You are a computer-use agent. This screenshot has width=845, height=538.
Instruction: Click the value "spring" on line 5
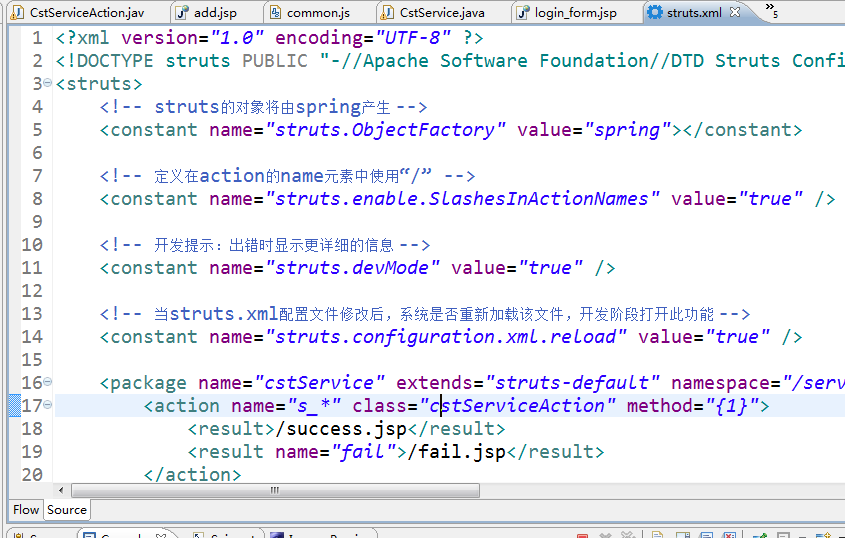coord(628,130)
